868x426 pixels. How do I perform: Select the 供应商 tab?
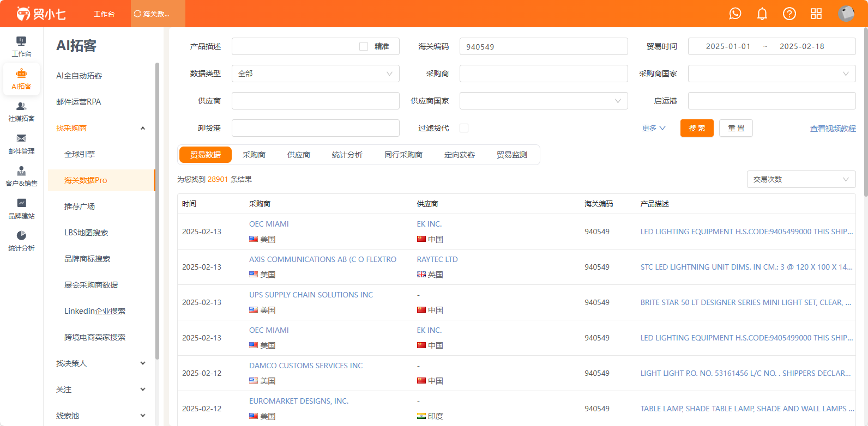(x=299, y=155)
